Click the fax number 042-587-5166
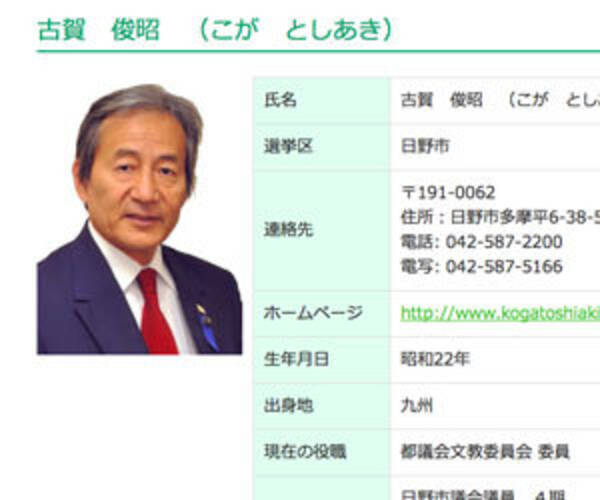The height and width of the screenshot is (500, 600). click(504, 267)
